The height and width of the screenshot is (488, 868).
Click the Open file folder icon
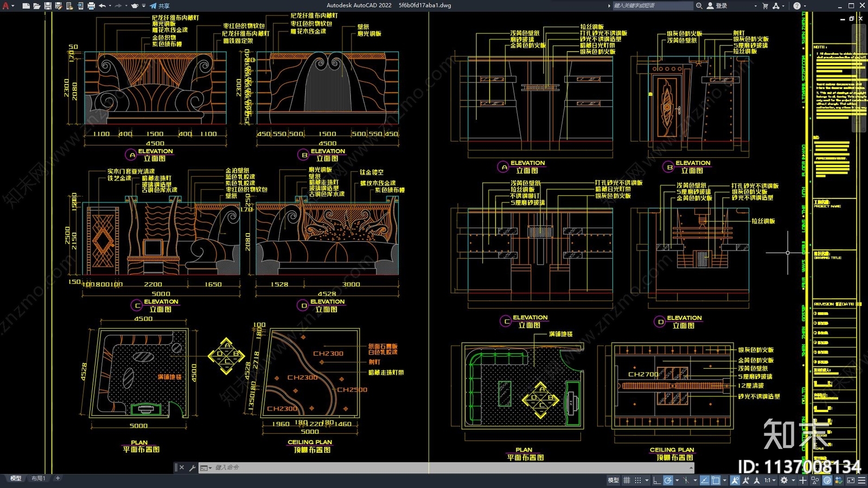coord(37,5)
